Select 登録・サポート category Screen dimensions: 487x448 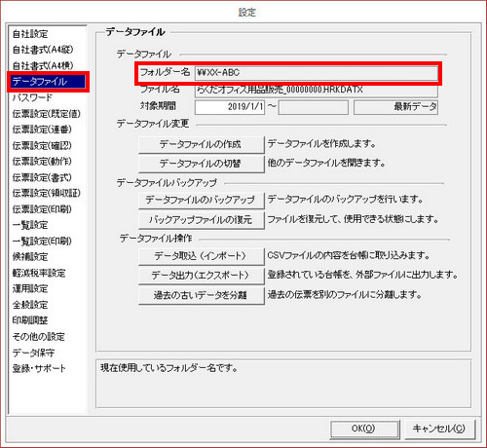(x=39, y=368)
